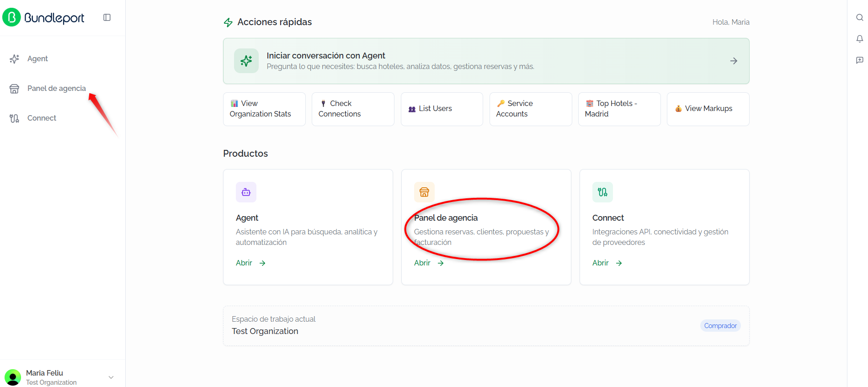The image size is (868, 387).
Task: Click the Connect sidebar icon
Action: (x=14, y=118)
